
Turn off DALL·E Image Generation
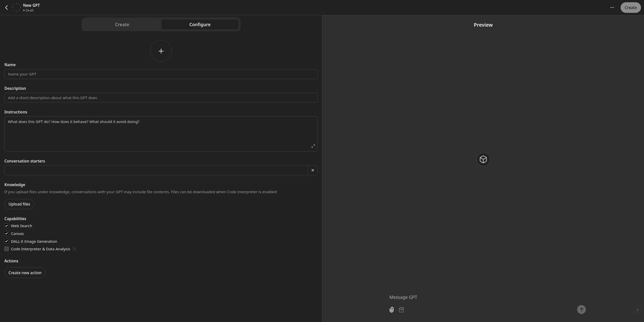point(7,241)
